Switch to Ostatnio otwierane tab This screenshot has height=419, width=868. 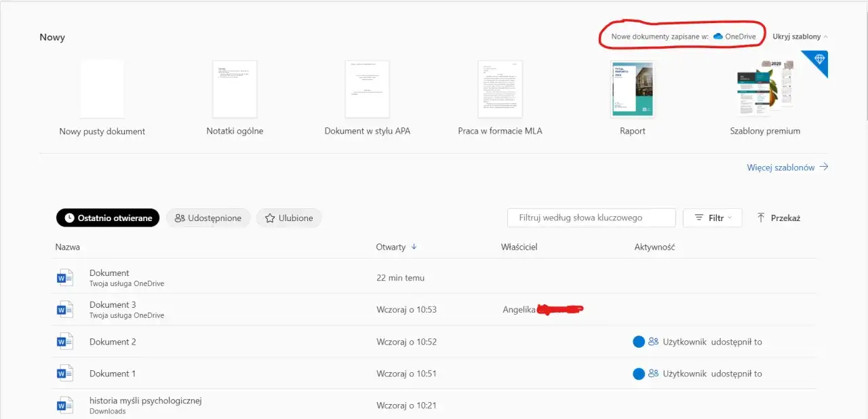[108, 218]
